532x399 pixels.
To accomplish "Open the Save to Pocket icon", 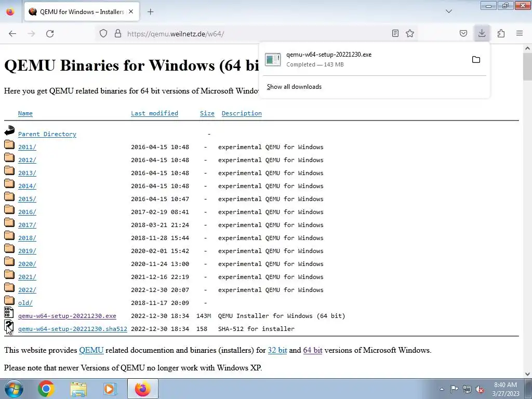I will (x=463, y=33).
